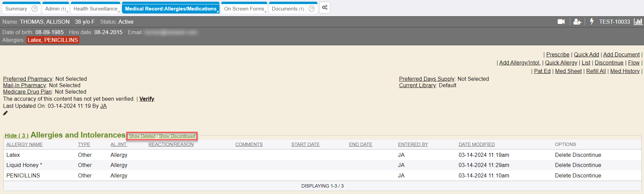Click the pencil edit icon

point(5,113)
